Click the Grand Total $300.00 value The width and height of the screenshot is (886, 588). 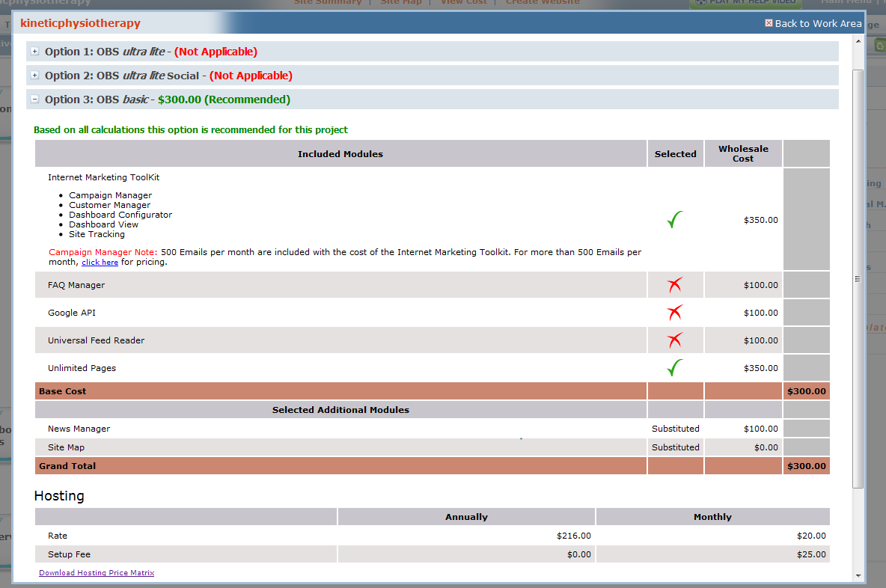coord(807,466)
